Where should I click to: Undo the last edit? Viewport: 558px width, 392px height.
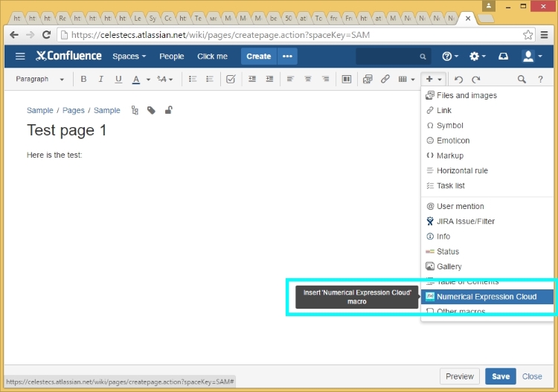458,80
